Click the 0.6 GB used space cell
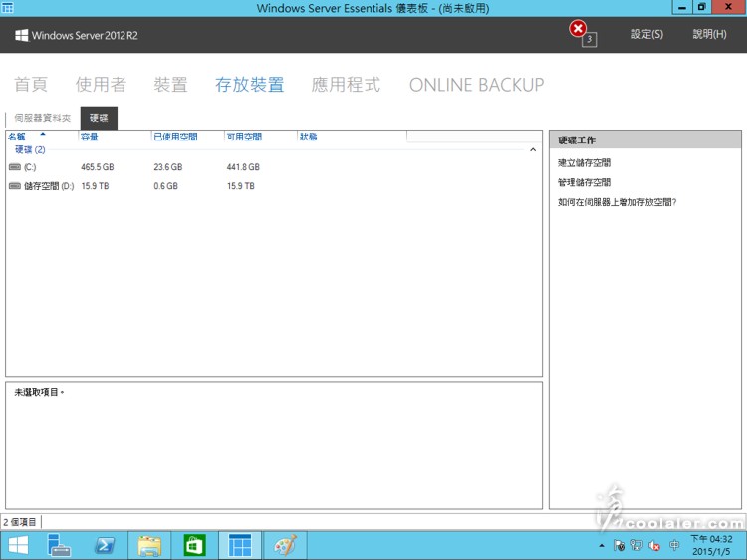Image resolution: width=747 pixels, height=560 pixels. click(165, 186)
